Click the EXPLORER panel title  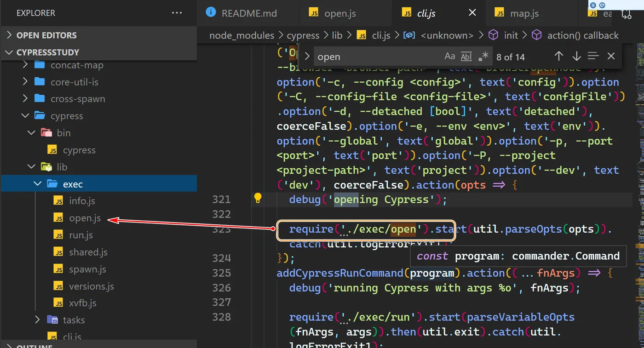pos(36,13)
